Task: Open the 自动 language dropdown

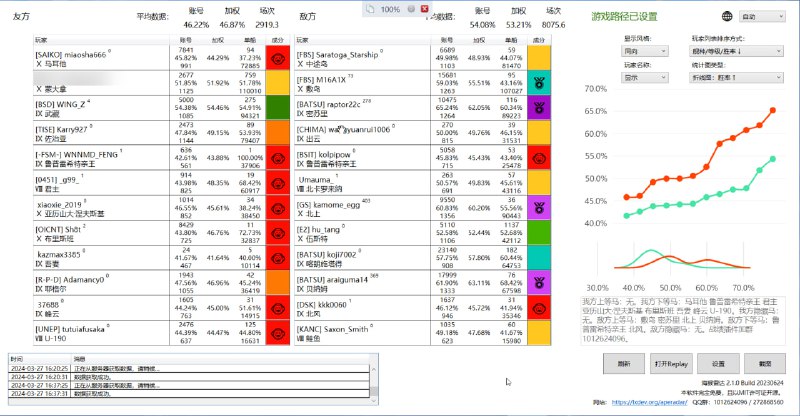Action: tap(761, 17)
